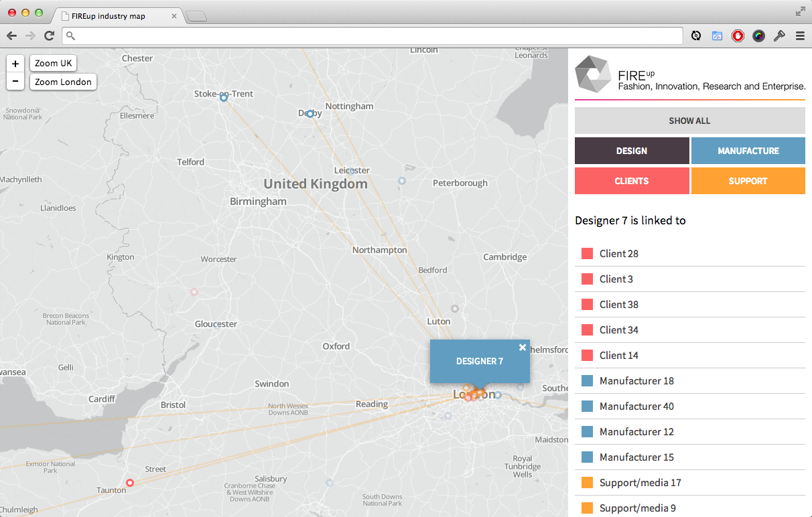Open a new browser tab
Screen dimensions: 812x517
pyautogui.click(x=196, y=16)
